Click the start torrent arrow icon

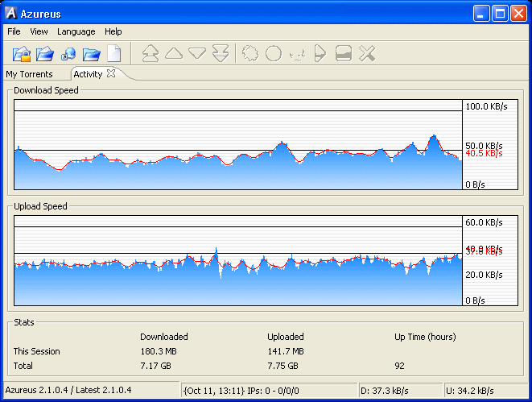click(320, 53)
